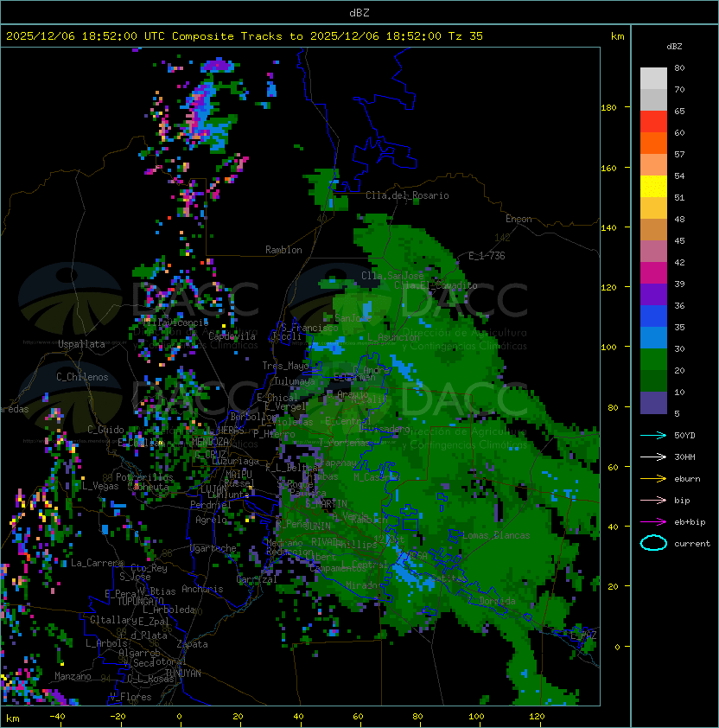Click the C_Guido map label
Image resolution: width=719 pixels, height=728 pixels.
click(x=105, y=430)
